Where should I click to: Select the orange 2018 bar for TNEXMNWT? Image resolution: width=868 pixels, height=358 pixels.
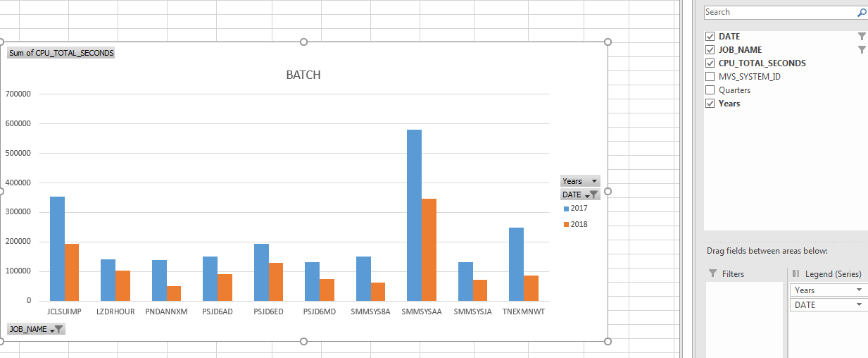pos(531,288)
